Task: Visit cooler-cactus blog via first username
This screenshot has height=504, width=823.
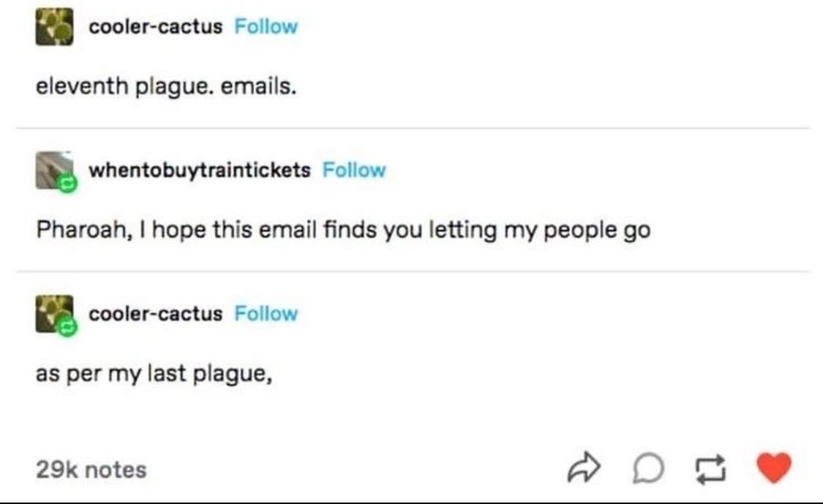Action: click(156, 26)
